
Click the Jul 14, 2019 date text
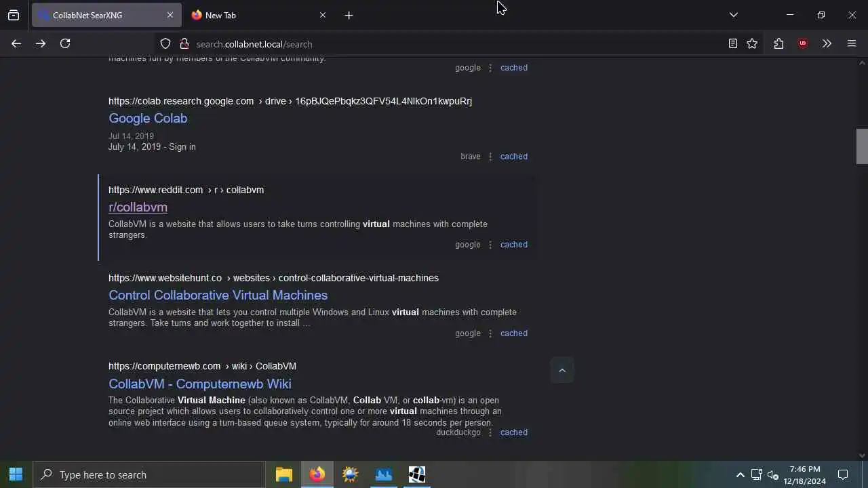tap(131, 136)
